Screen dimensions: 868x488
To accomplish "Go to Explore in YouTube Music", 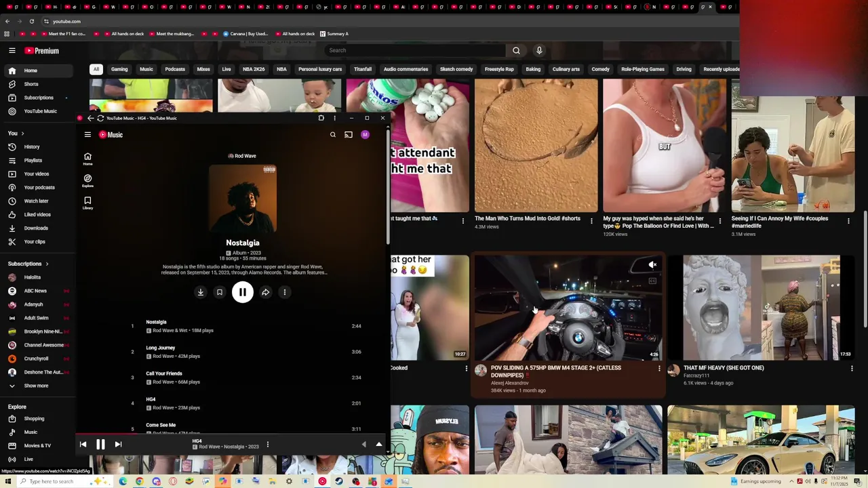I will pyautogui.click(x=87, y=180).
